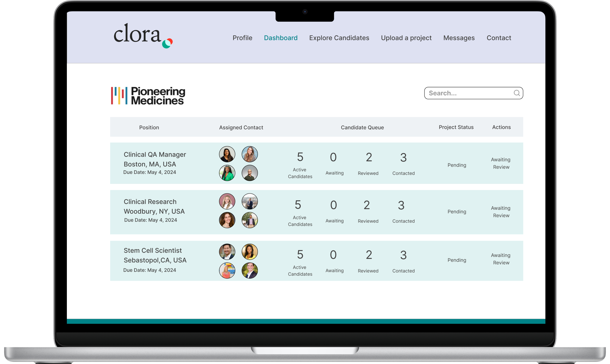Select green-jacket woman's avatar in QA Manager row
The height and width of the screenshot is (364, 610).
pos(227,173)
